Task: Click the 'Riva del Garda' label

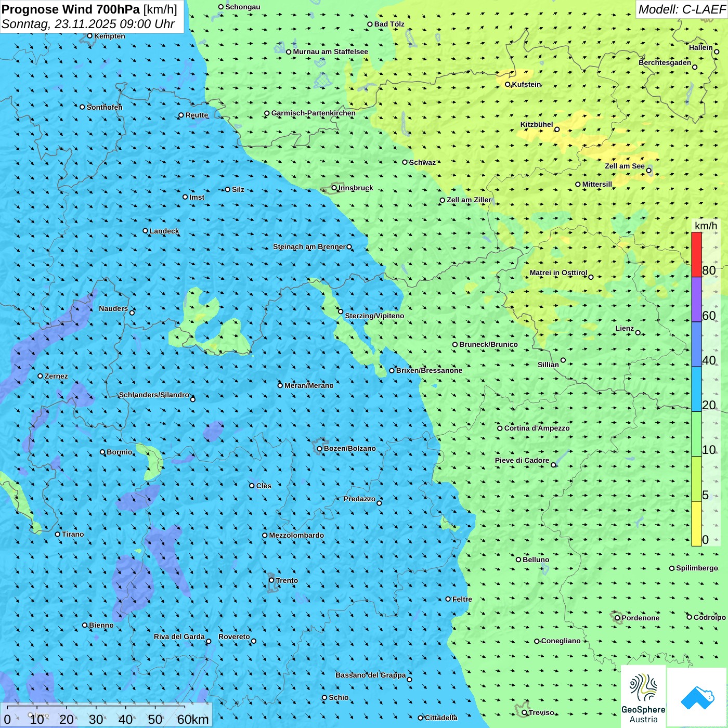Action: (179, 636)
